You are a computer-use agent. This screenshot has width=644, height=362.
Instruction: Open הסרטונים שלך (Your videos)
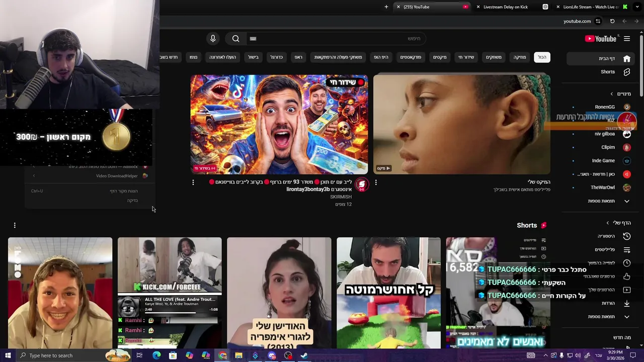(602, 290)
